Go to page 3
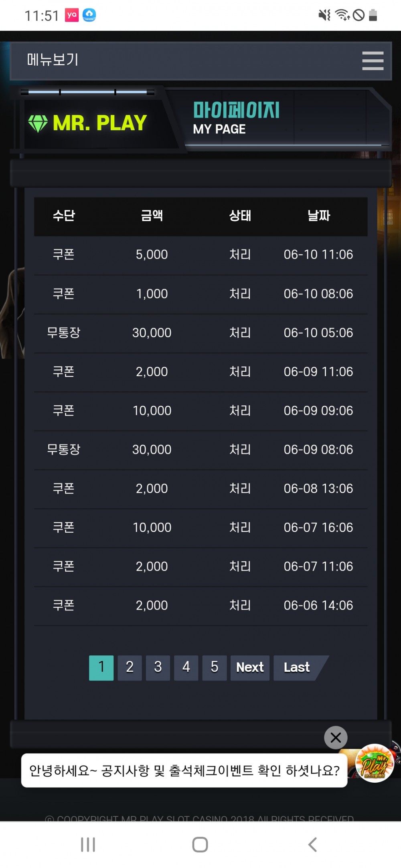The image size is (401, 868). pos(158,668)
